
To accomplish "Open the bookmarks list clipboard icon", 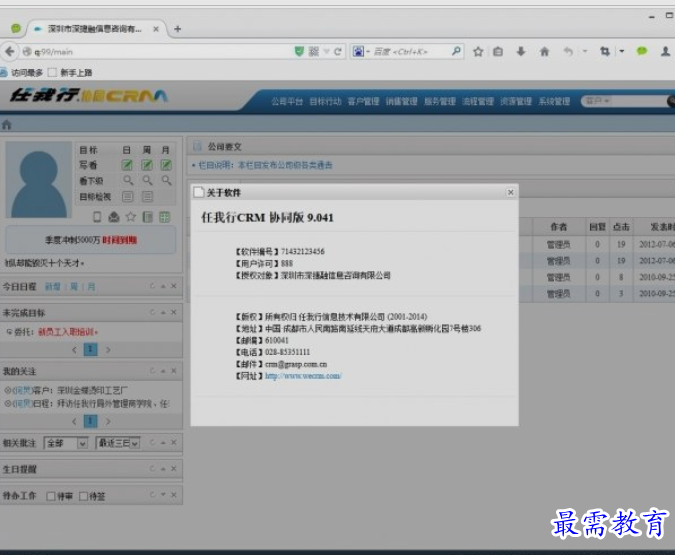I will click(x=498, y=52).
